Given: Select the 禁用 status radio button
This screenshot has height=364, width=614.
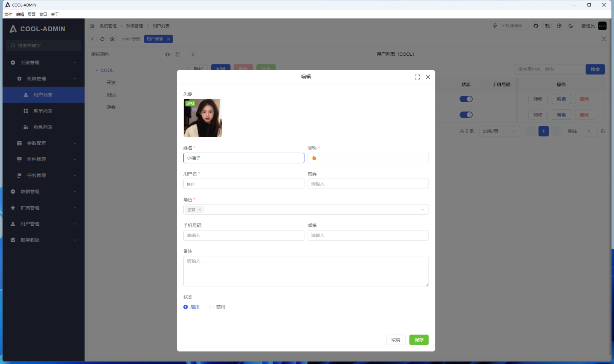Looking at the screenshot, I should pos(211,307).
